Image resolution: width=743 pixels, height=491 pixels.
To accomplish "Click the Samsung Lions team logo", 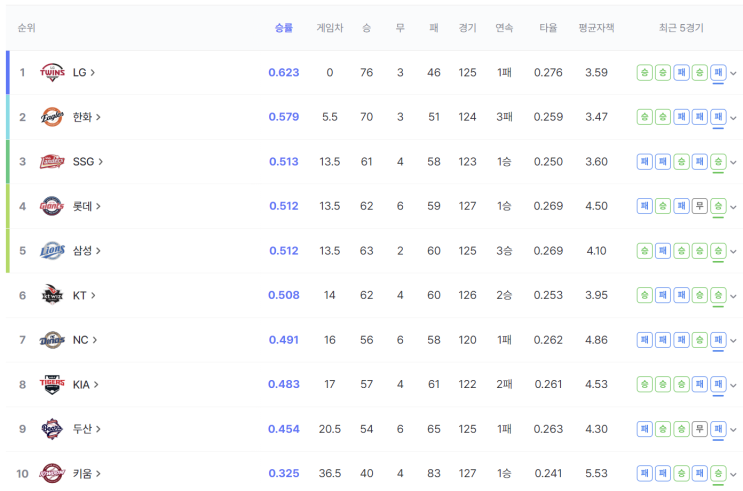I will click(52, 251).
